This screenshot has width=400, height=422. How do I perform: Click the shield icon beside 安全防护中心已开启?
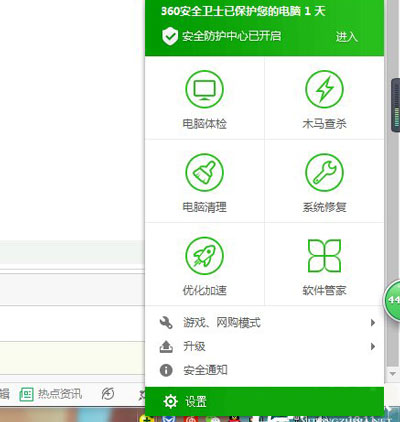pos(170,36)
